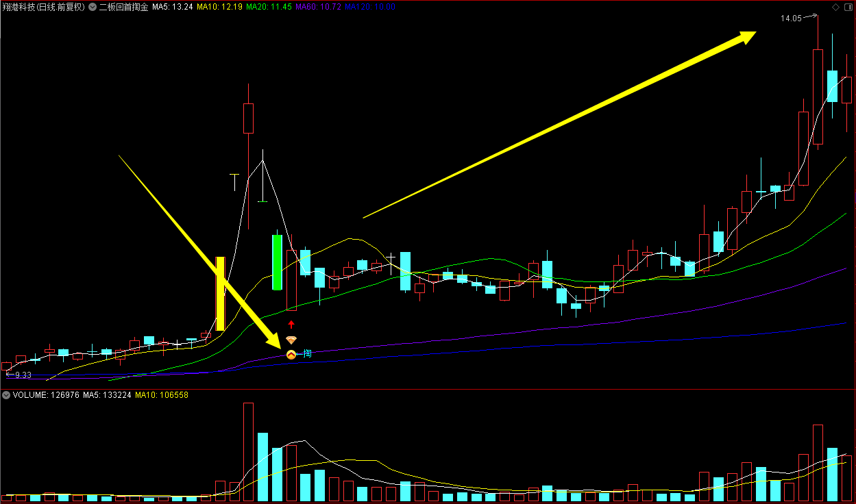Click the orange diamond signal marker

click(x=291, y=340)
